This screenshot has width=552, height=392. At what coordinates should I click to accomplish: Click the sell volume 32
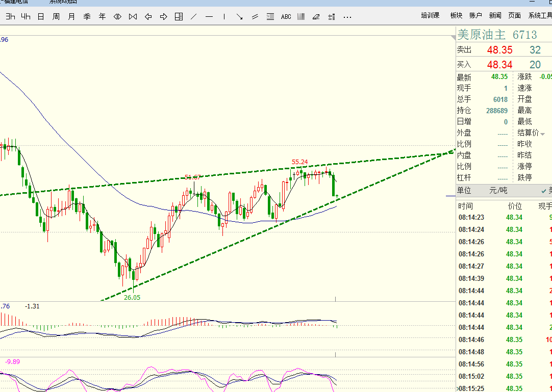pos(535,50)
